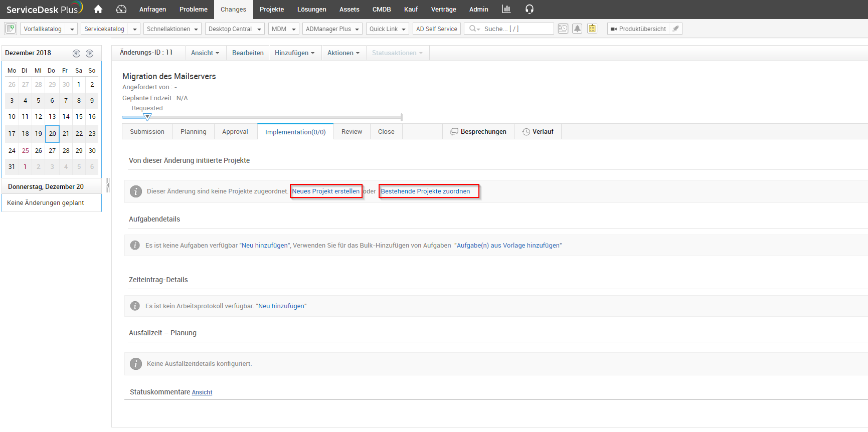Expand the Ansicht menu
Viewport: 868px width, 432px height.
205,53
